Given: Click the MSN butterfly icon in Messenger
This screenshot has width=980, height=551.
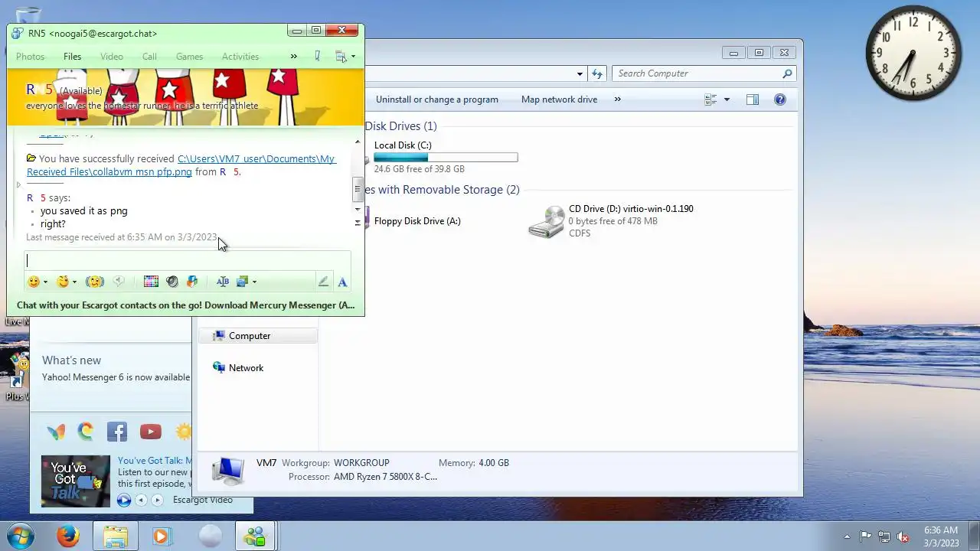Looking at the screenshot, I should point(56,432).
